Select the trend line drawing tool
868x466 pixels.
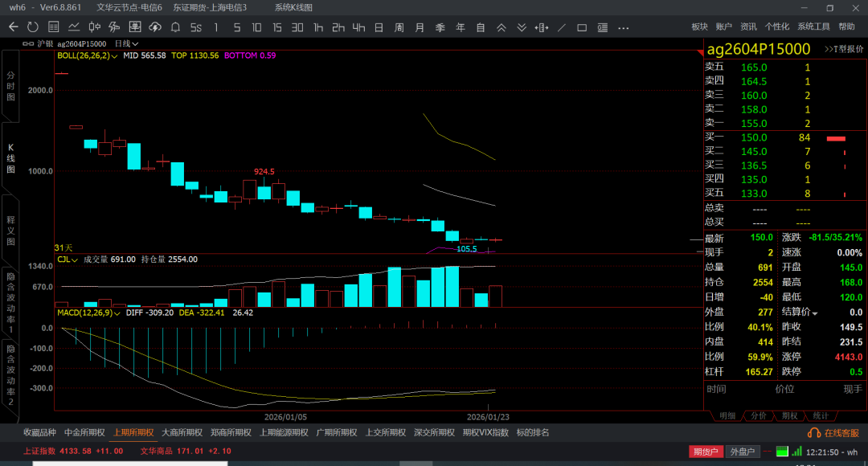562,27
